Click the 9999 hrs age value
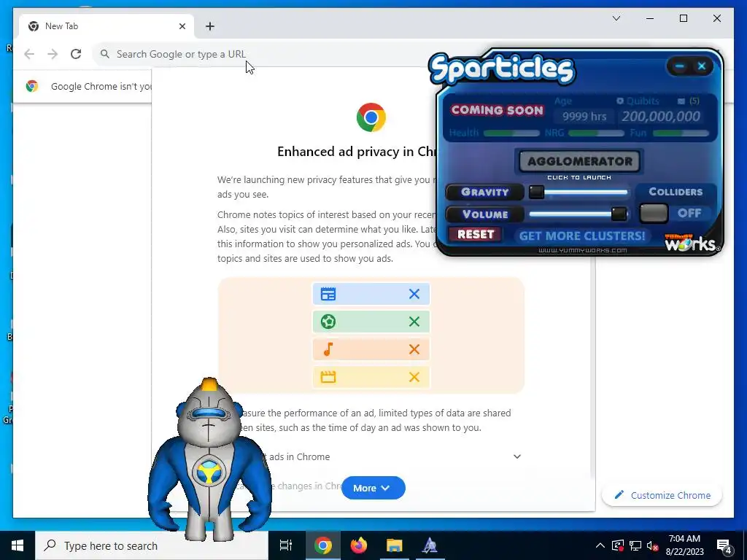This screenshot has height=560, width=747. pos(584,116)
